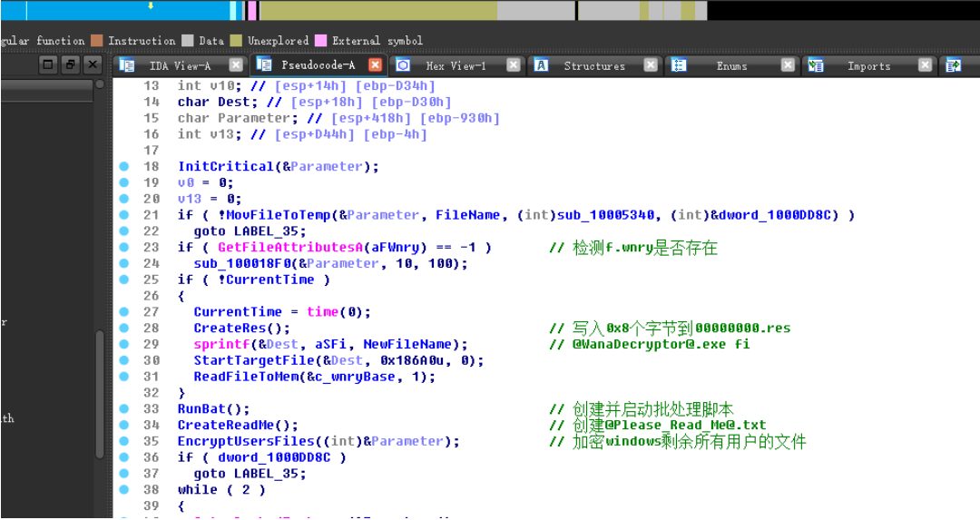Toggle breakpoint dot on line 19

tap(123, 182)
